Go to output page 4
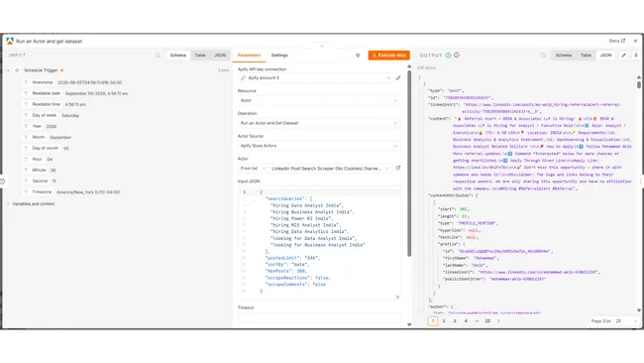 coord(466,321)
